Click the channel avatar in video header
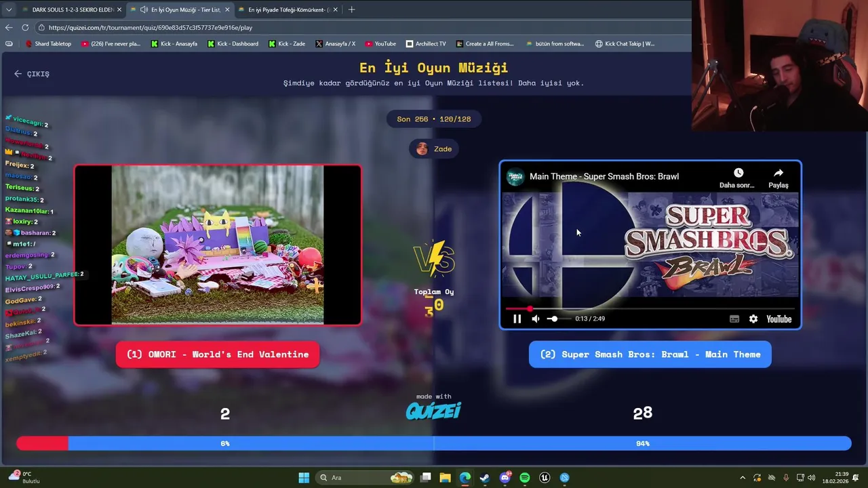 coord(516,176)
